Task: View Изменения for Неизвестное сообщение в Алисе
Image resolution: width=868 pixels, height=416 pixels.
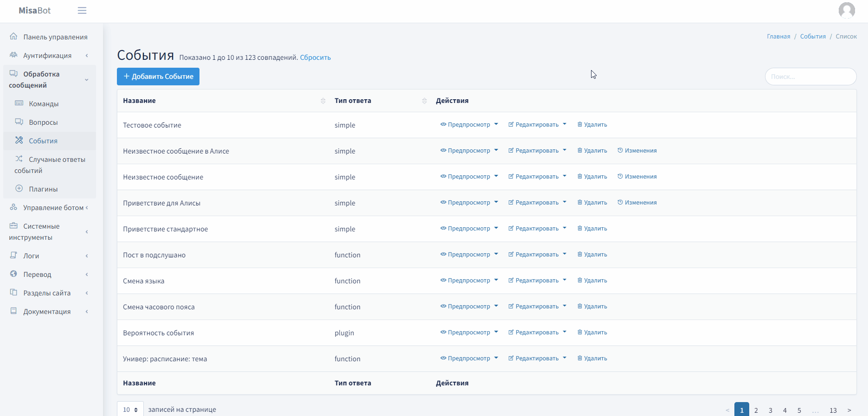Action: [637, 151]
